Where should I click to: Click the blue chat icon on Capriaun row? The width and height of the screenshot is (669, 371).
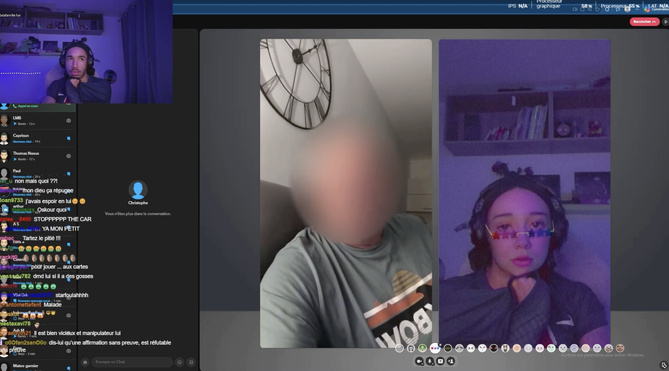click(68, 139)
